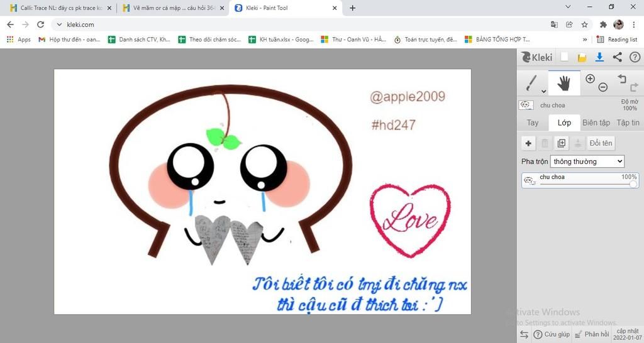Switch to the Tập tin tab
644x343 pixels.
628,122
